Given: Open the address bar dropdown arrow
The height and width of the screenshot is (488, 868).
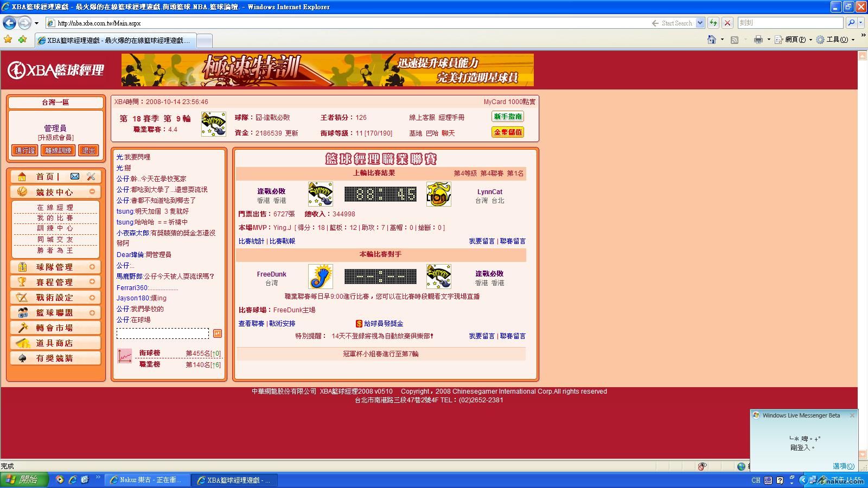Looking at the screenshot, I should point(700,23).
